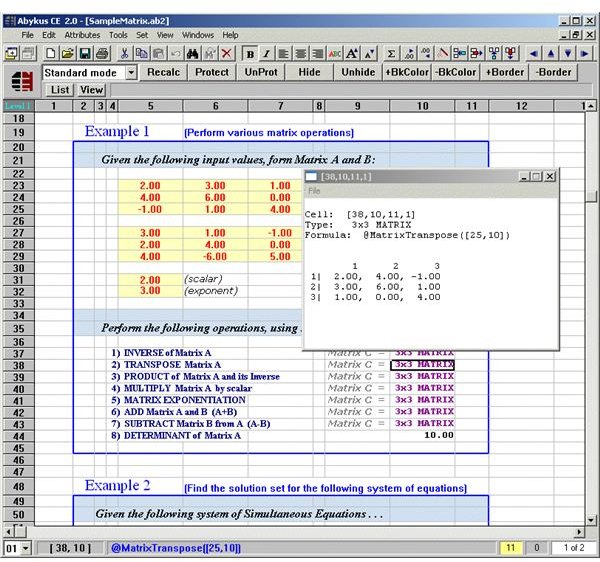Open the View menu
Viewport: 600px width, 562px height.
[165, 35]
